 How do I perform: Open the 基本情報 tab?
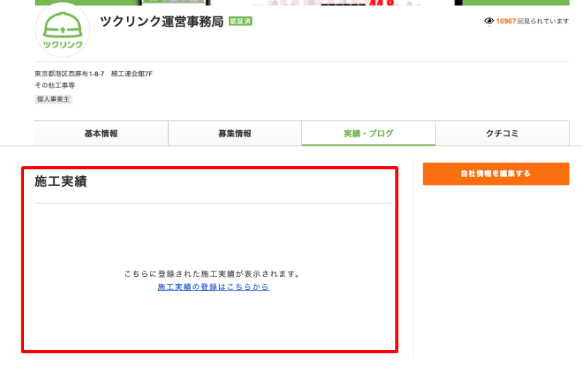pos(101,134)
